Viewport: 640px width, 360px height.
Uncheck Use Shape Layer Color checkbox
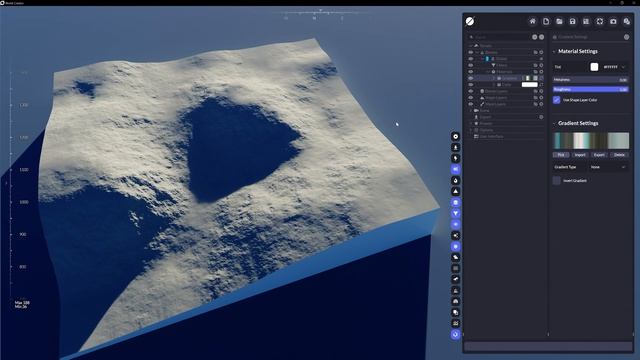pyautogui.click(x=557, y=100)
